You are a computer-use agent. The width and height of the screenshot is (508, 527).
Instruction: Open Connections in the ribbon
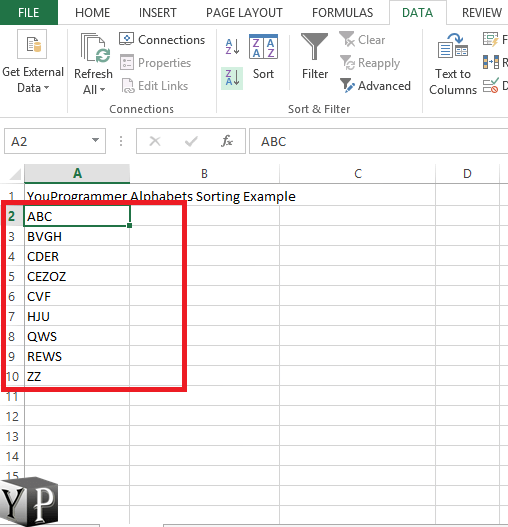coord(162,39)
